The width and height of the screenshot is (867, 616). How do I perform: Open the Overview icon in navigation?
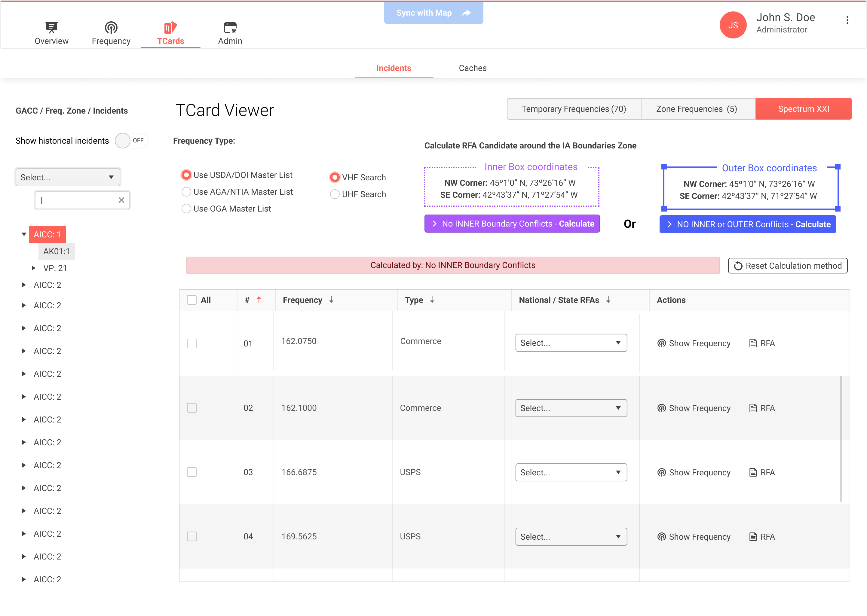pyautogui.click(x=52, y=28)
